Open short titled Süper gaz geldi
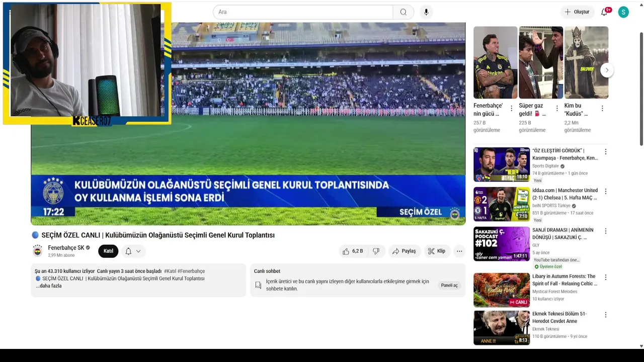Viewport: 644px width, 362px height. tap(541, 62)
